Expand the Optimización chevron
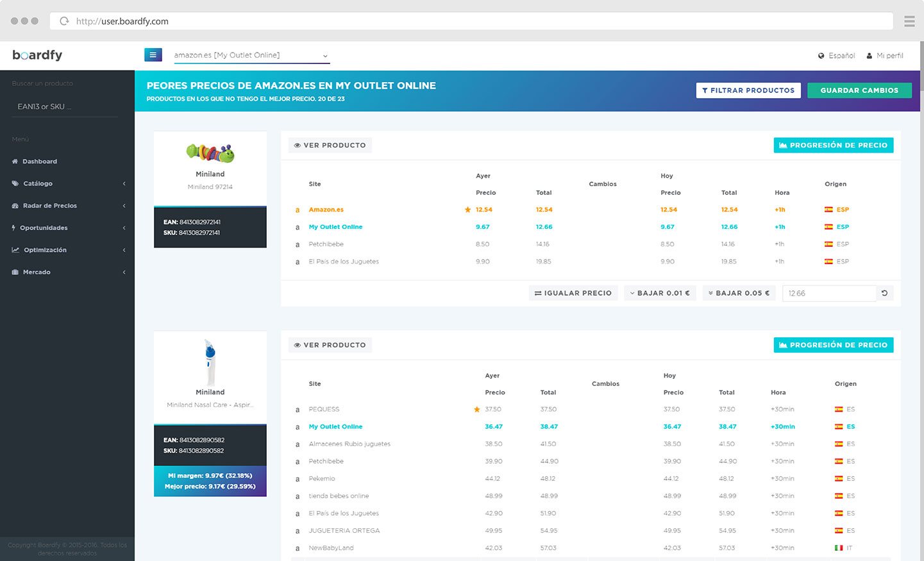 [x=124, y=250]
